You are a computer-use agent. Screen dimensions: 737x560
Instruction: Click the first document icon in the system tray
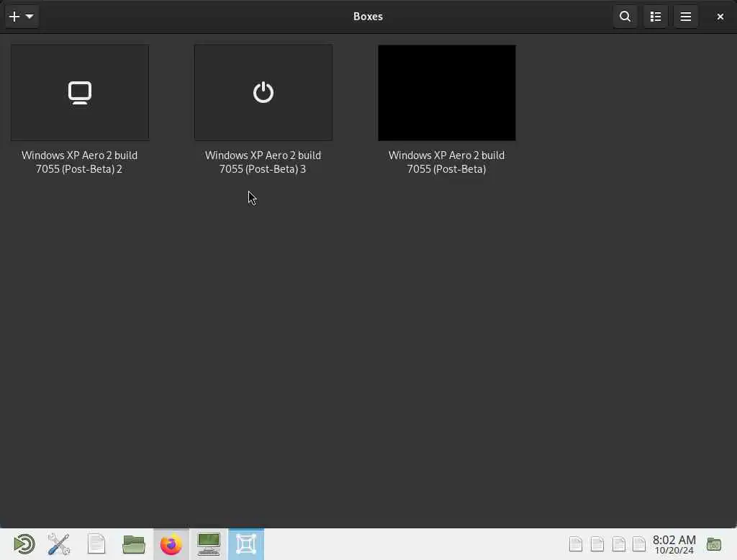pyautogui.click(x=575, y=544)
